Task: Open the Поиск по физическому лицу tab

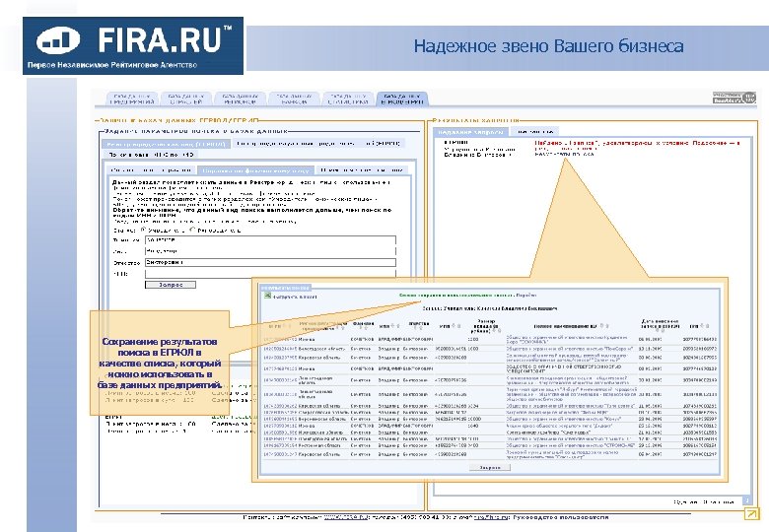Action: 255,170
